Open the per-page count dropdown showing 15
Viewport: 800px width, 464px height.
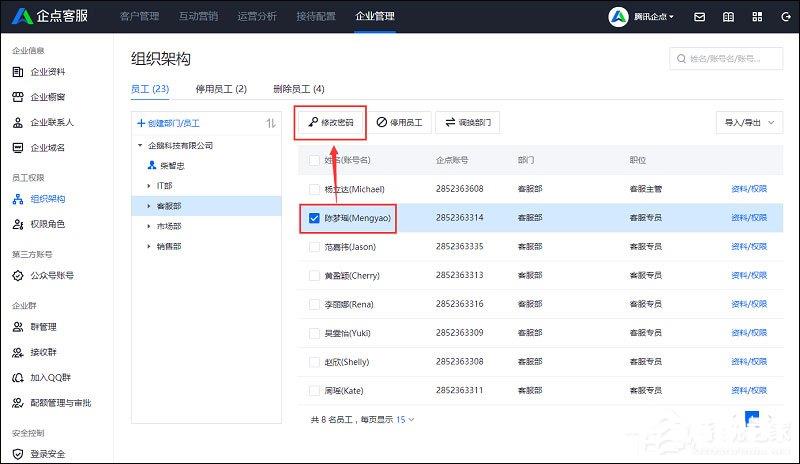(405, 420)
